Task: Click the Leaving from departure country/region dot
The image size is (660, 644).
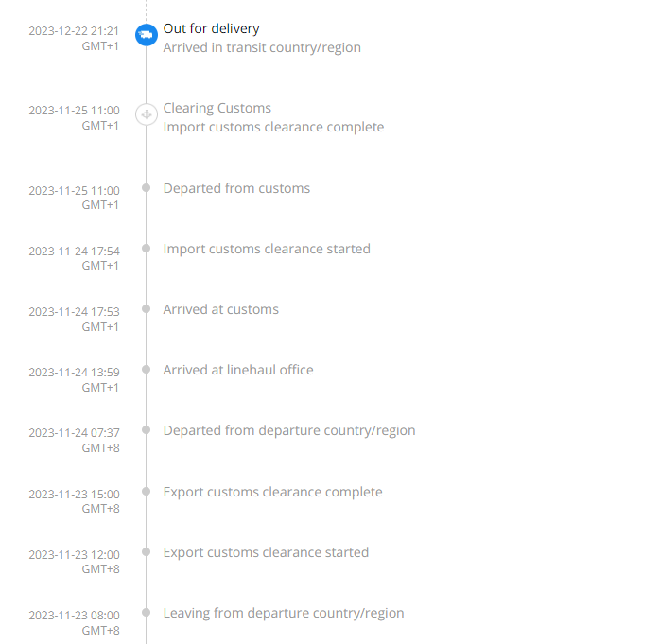Action: tap(146, 613)
